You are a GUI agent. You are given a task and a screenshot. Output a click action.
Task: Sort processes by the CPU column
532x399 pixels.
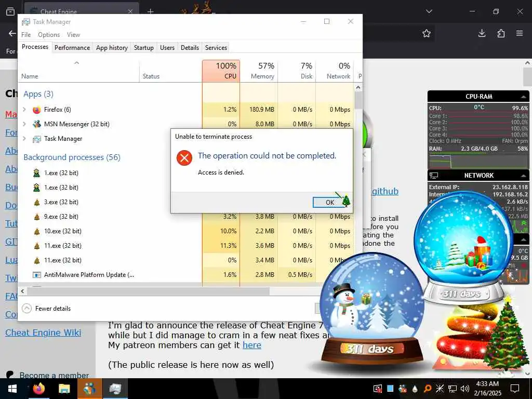(x=221, y=71)
